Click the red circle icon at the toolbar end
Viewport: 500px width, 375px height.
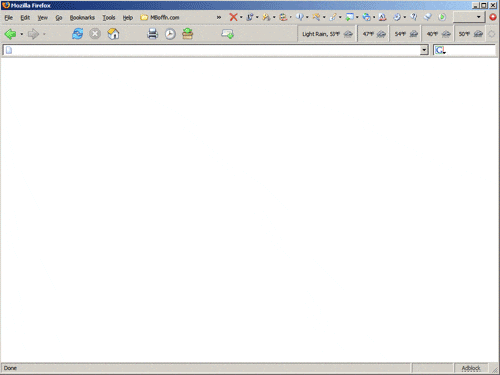click(x=493, y=17)
